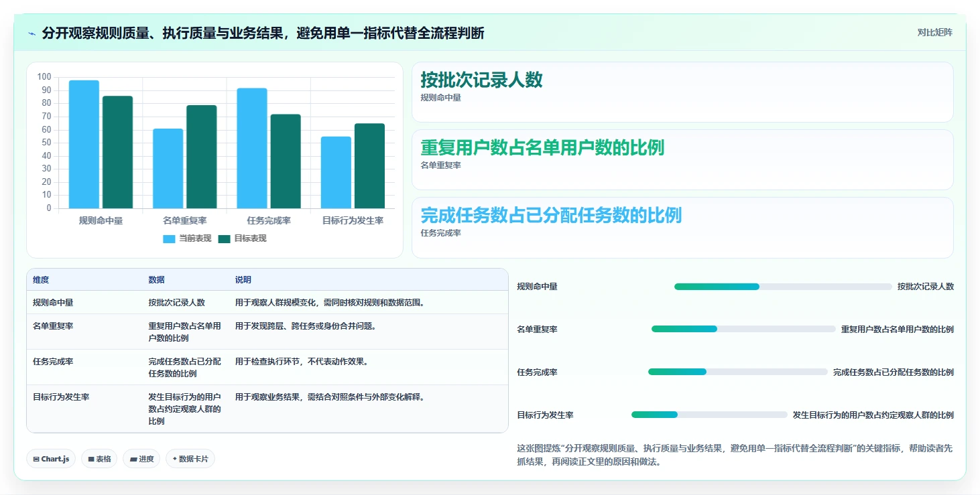
Task: Click the 目标行为发生率 progress bar
Action: [x=709, y=415]
